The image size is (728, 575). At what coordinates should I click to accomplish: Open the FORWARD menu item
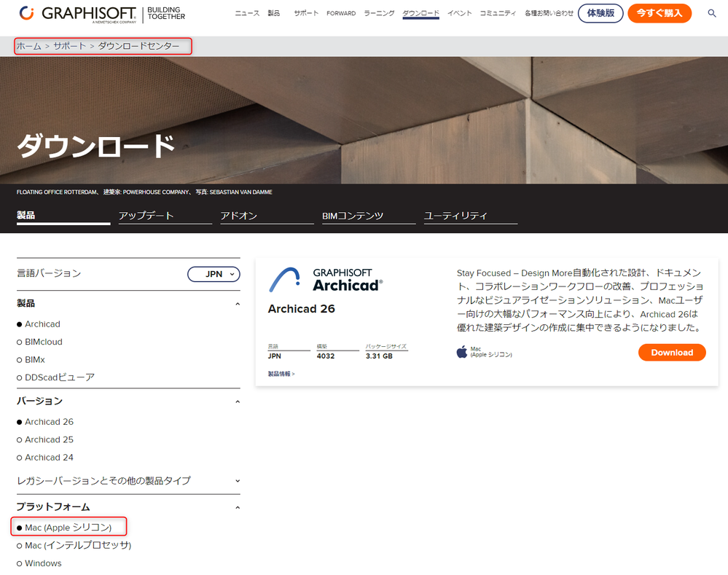point(341,13)
